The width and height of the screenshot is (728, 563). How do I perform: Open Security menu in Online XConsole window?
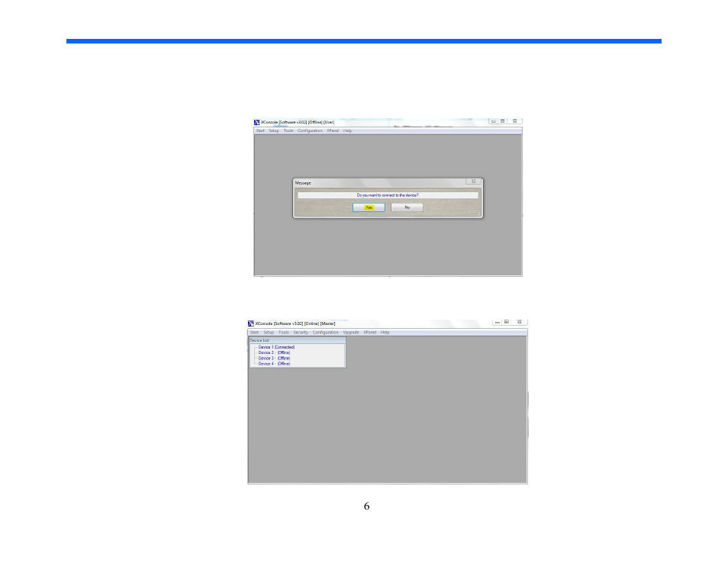pos(301,333)
